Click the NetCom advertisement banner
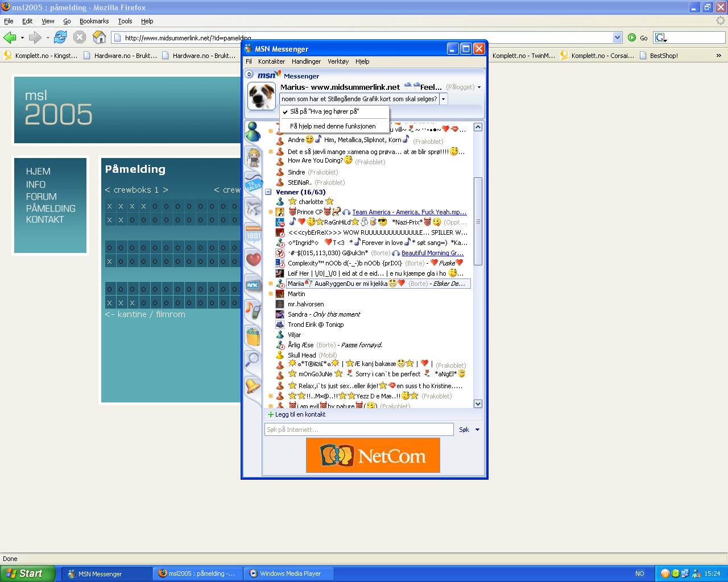The image size is (728, 582). (x=373, y=455)
